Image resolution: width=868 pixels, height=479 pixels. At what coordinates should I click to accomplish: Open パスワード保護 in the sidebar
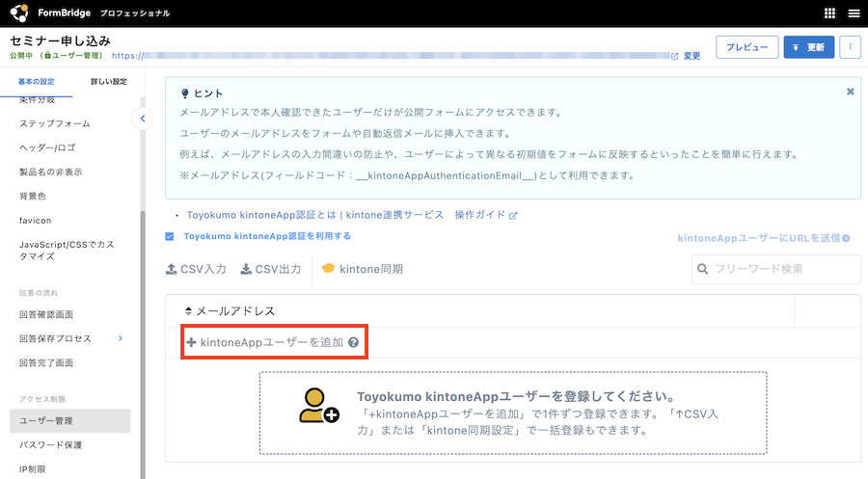[x=53, y=445]
